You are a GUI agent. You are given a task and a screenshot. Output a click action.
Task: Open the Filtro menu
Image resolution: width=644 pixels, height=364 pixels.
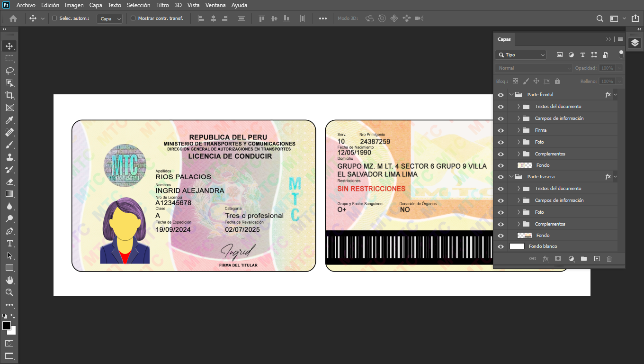[x=162, y=5]
